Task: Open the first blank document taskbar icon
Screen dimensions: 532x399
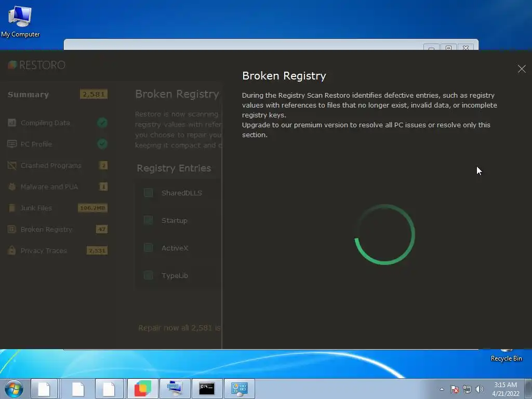Action: pos(44,389)
